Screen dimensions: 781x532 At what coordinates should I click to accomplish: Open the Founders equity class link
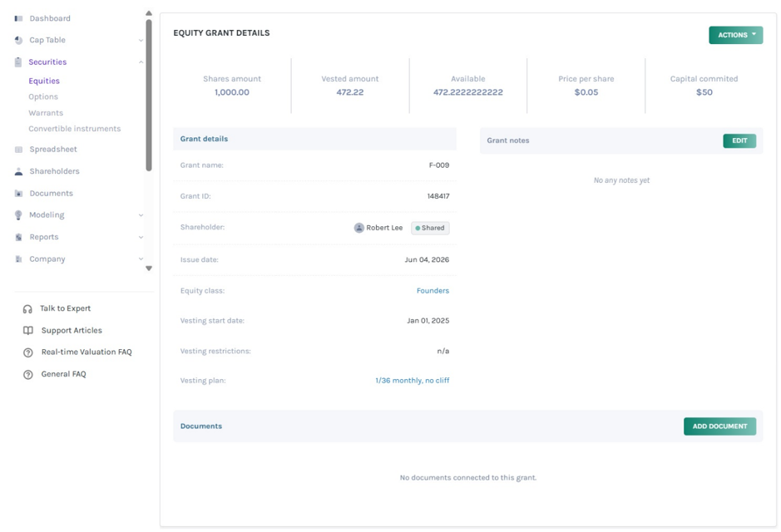click(433, 291)
